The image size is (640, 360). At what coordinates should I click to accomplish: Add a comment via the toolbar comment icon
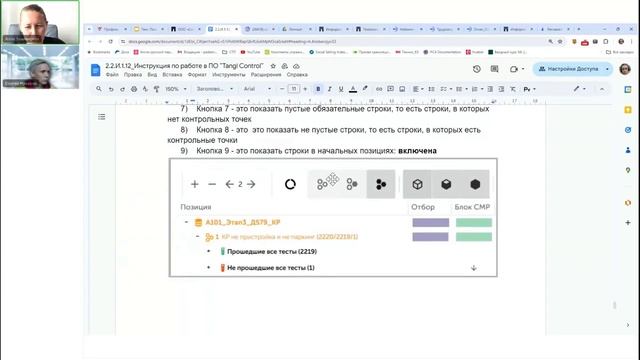click(x=391, y=89)
